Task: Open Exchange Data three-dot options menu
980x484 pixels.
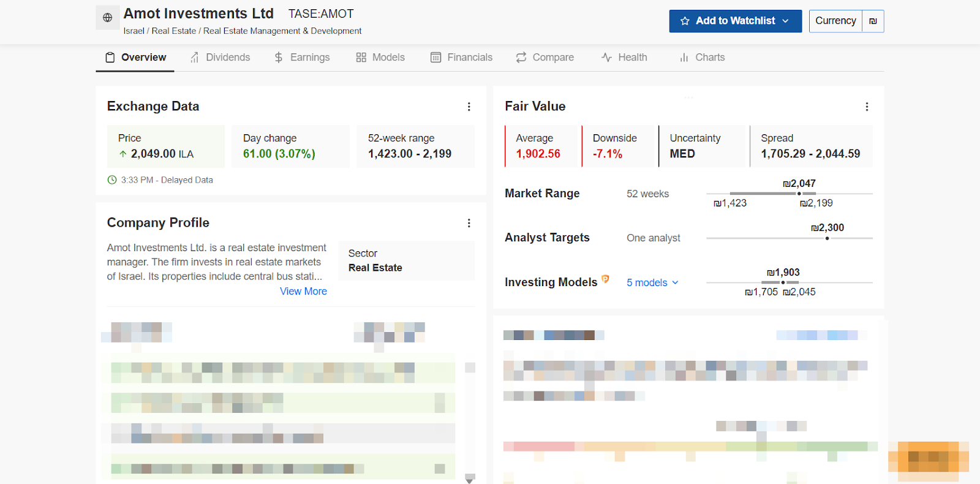Action: 469,107
